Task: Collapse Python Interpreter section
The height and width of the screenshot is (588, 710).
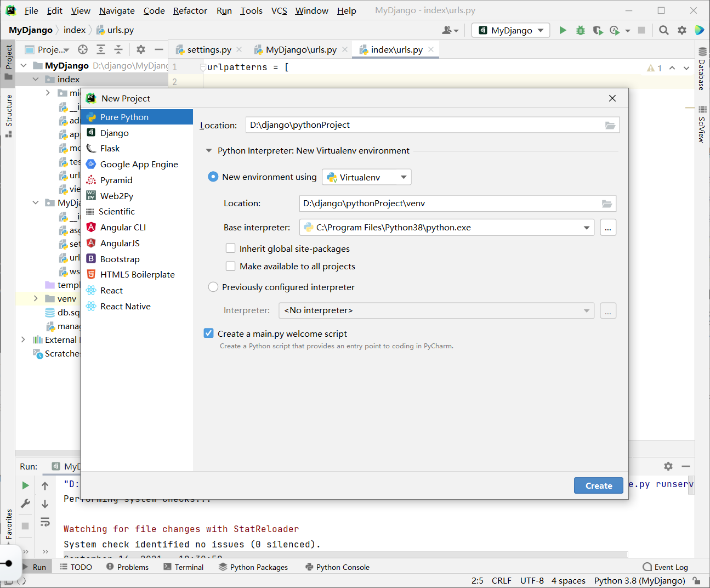Action: (x=208, y=150)
